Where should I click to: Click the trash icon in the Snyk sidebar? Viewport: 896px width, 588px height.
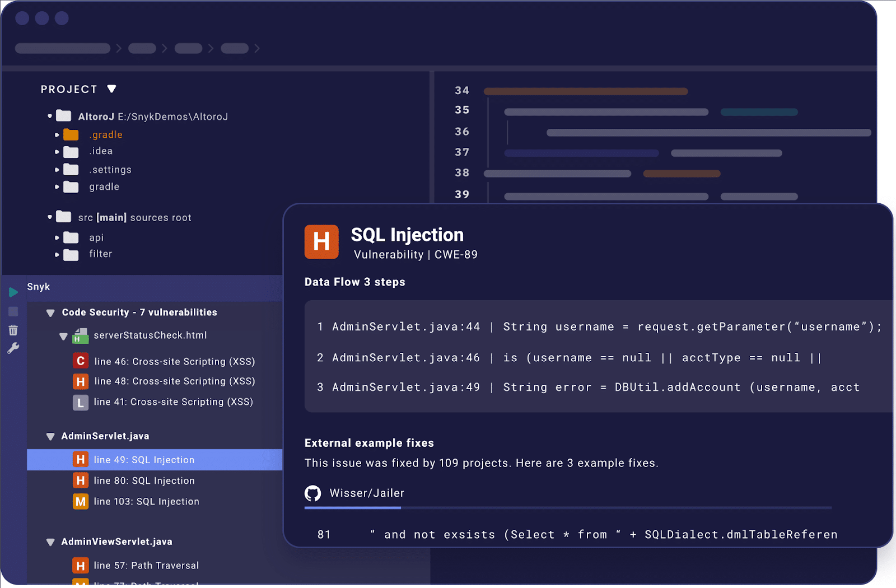click(x=13, y=330)
